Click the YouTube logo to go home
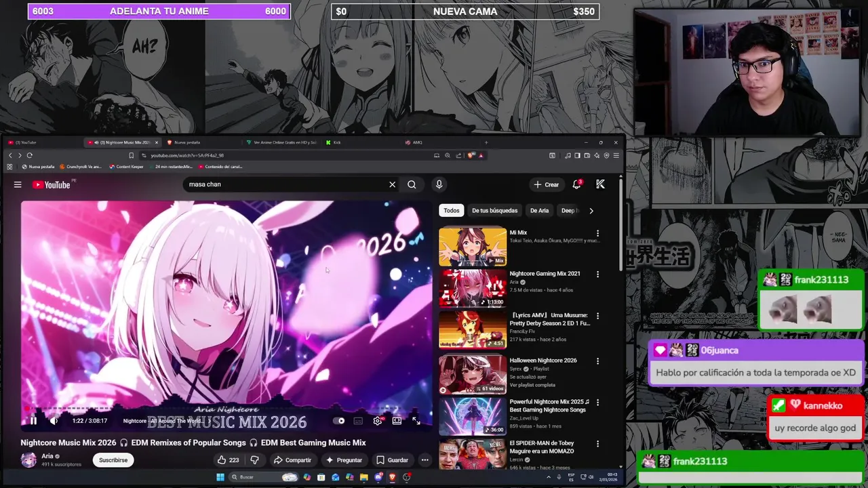Image resolution: width=868 pixels, height=488 pixels. (x=52, y=184)
